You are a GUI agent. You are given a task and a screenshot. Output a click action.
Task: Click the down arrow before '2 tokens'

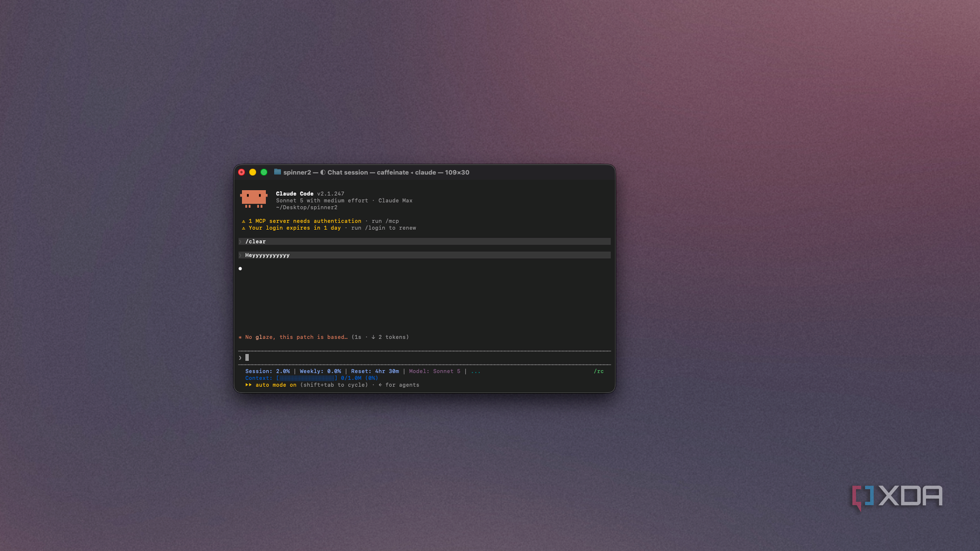[x=374, y=337]
